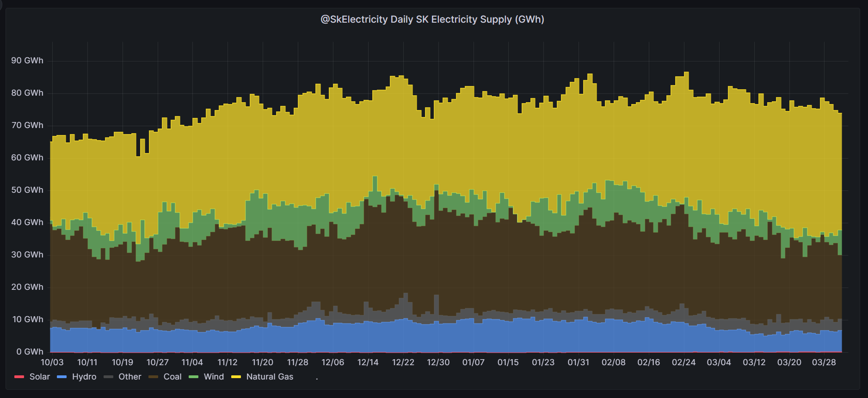868x398 pixels.
Task: Open panel menu from the SkElectricity title
Action: click(x=432, y=19)
